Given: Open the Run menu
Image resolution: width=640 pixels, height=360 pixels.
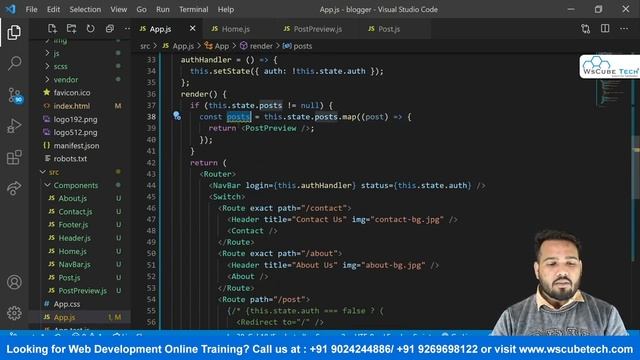Looking at the screenshot, I should pos(162,9).
